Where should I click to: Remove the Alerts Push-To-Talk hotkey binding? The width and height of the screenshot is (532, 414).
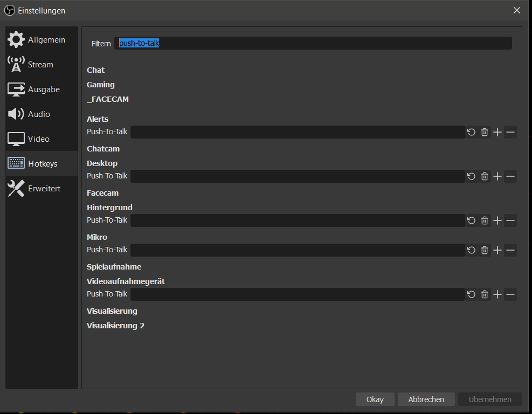pyautogui.click(x=510, y=132)
